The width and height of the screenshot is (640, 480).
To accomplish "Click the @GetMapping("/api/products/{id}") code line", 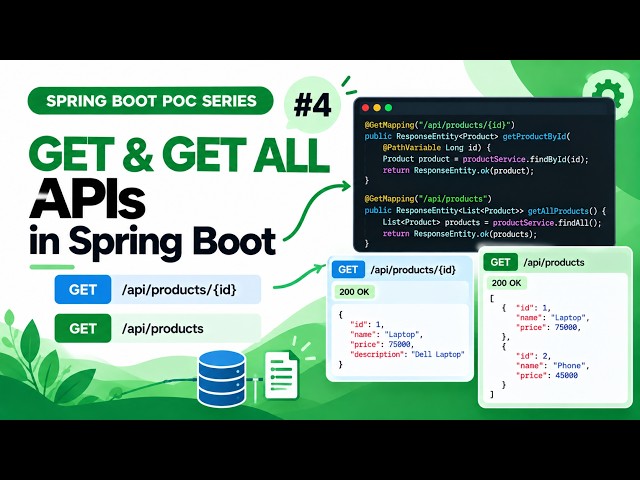I will click(x=440, y=125).
